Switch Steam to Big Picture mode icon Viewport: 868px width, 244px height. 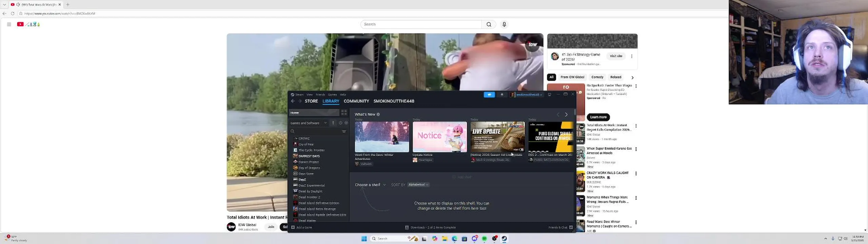550,95
